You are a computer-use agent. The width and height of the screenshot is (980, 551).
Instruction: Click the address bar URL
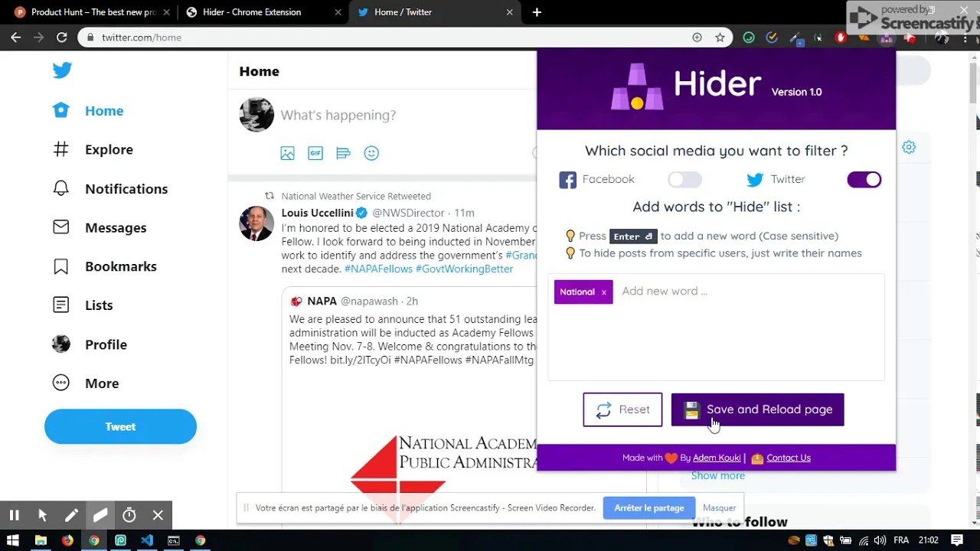tap(142, 37)
